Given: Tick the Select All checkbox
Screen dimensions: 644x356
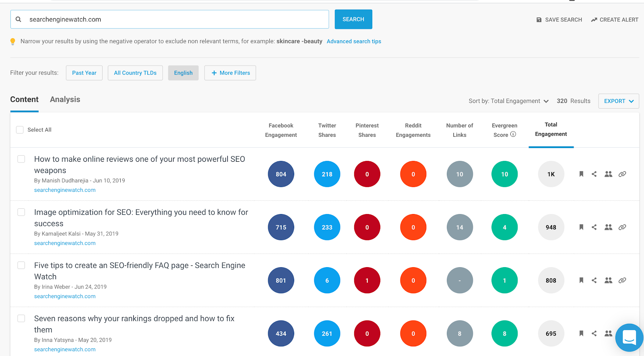Looking at the screenshot, I should 20,130.
